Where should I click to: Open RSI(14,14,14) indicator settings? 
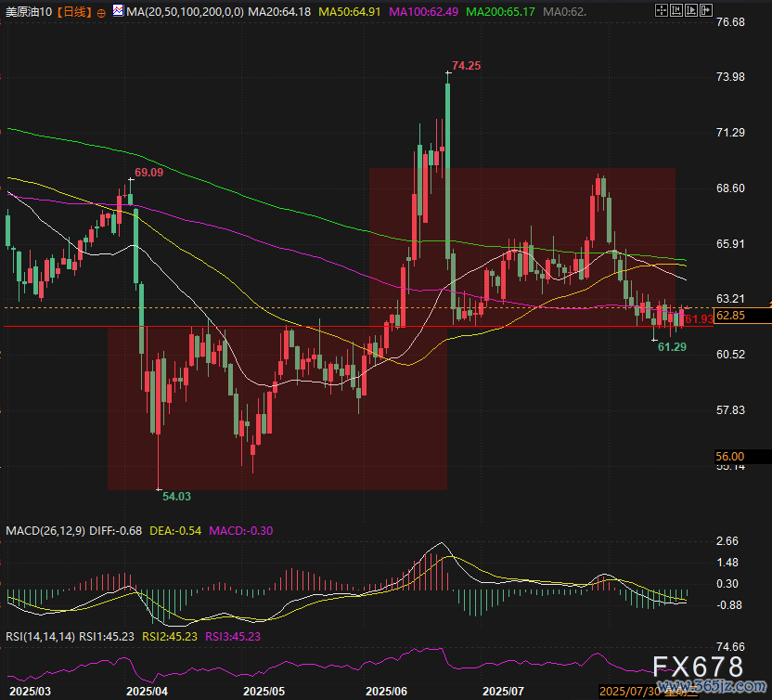click(39, 636)
